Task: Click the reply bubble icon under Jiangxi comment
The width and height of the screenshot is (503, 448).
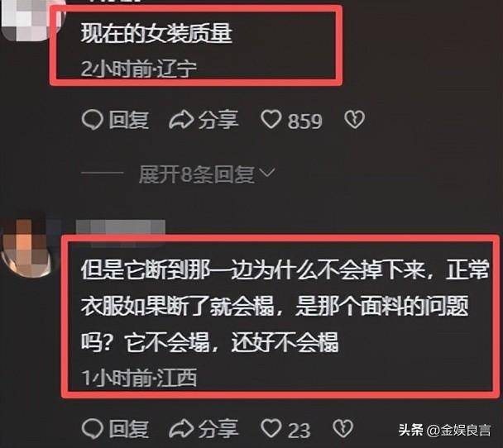Action: tap(93, 428)
